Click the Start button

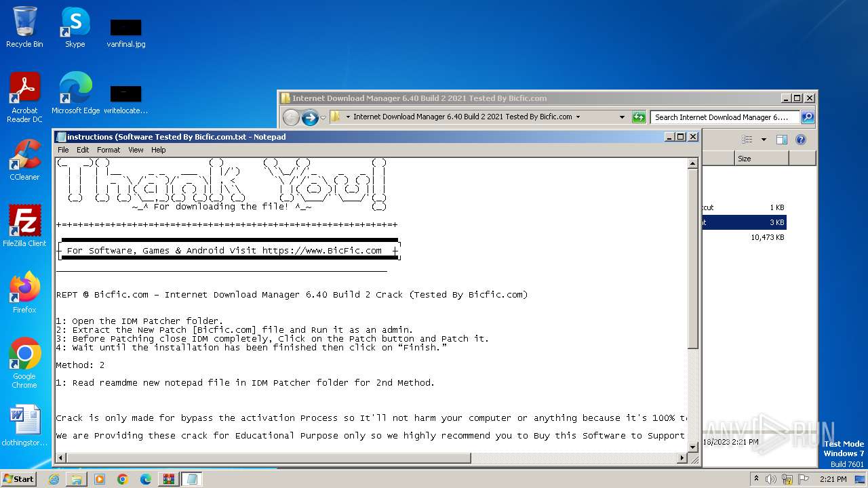pos(18,479)
